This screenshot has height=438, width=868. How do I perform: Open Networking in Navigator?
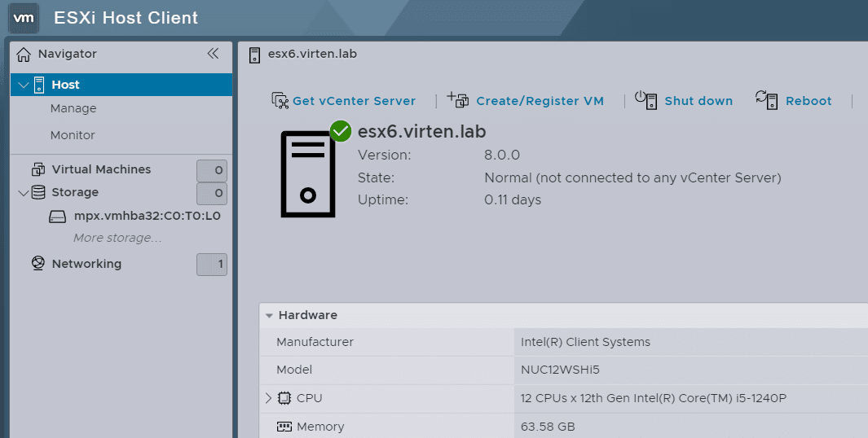coord(86,264)
